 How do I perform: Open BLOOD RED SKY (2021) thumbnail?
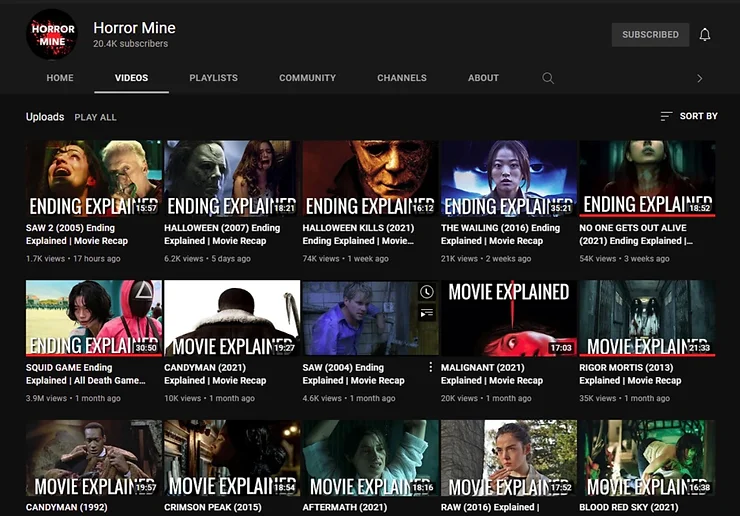point(647,458)
